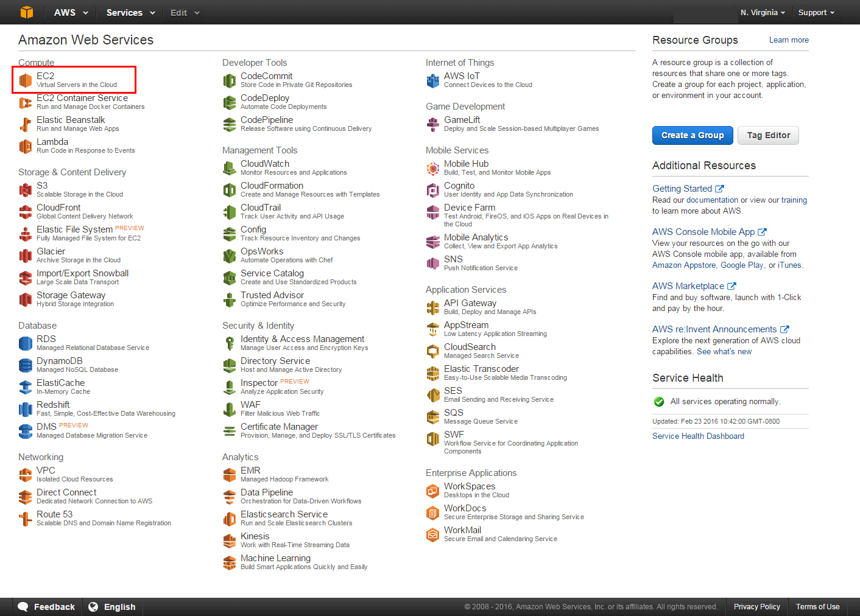Open the AWS Console Mobile App link
Image resolution: width=860 pixels, height=616 pixels.
(709, 232)
